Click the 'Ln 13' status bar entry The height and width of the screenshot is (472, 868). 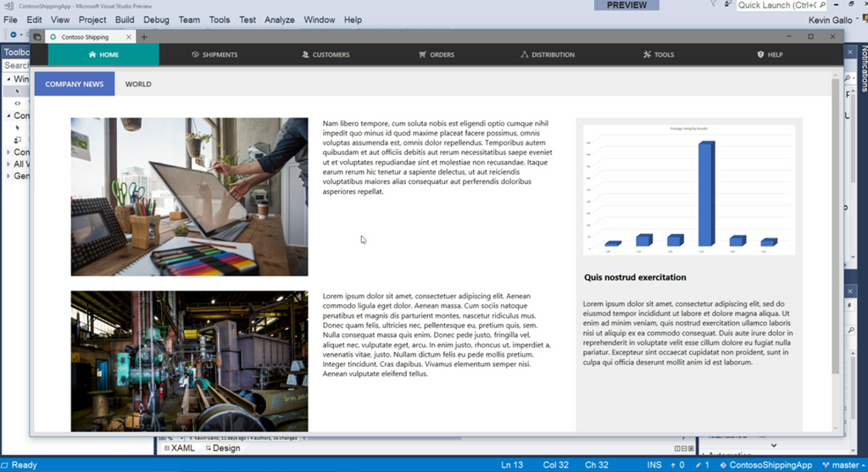(512, 465)
